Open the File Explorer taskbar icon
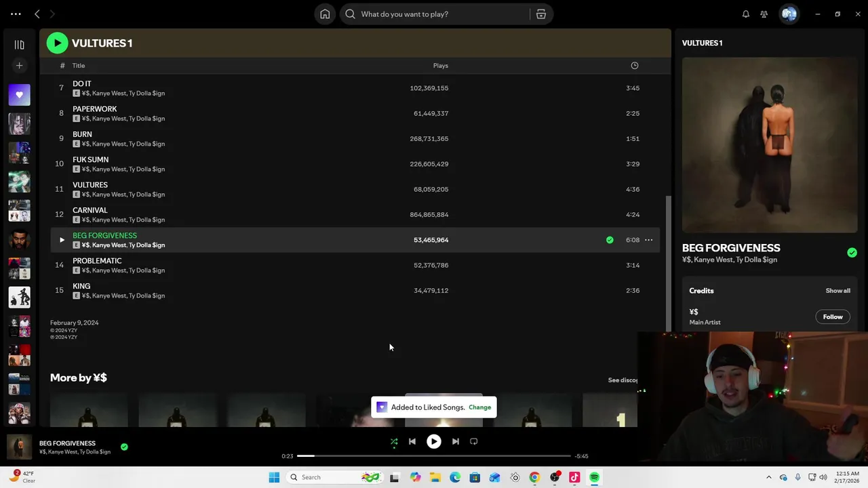 [435, 477]
